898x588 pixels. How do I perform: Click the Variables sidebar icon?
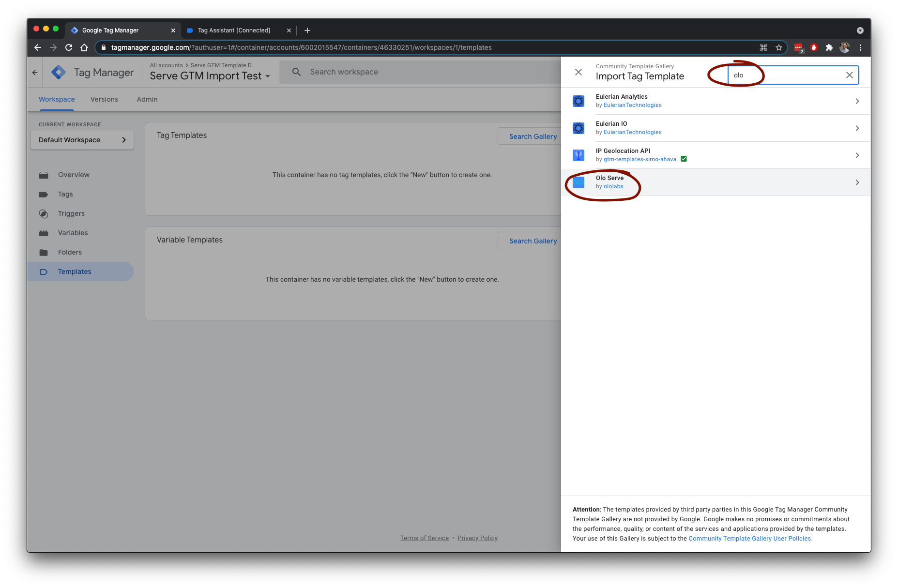[44, 233]
